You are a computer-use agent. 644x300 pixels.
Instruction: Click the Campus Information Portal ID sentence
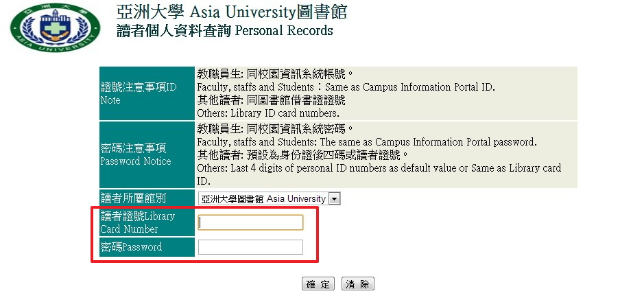[346, 87]
